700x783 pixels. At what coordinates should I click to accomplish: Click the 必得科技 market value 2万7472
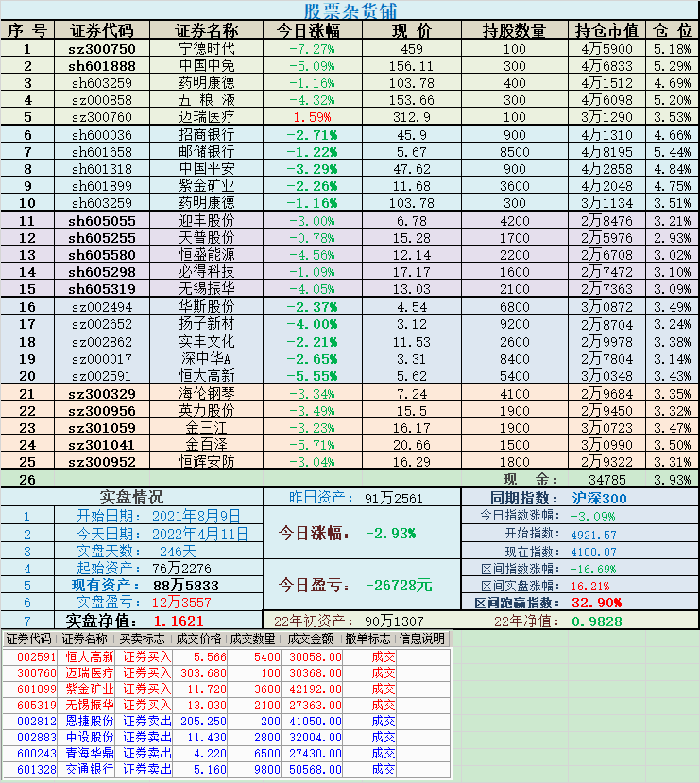point(606,272)
